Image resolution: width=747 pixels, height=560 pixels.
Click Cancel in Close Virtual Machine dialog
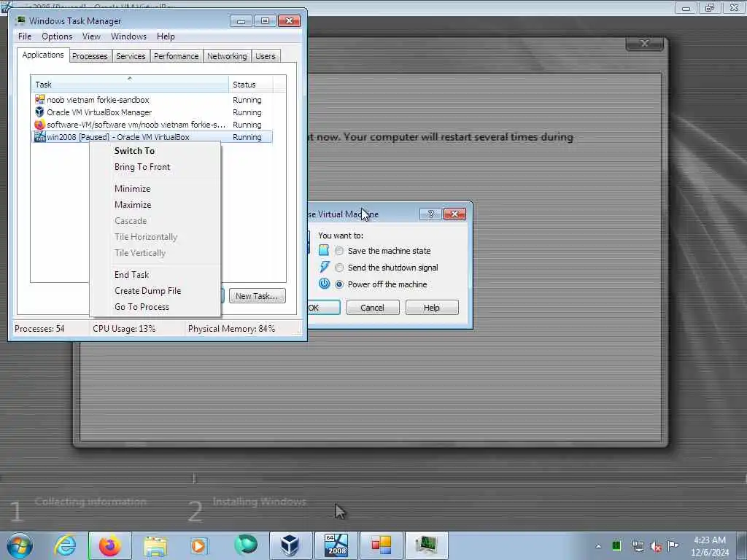coord(373,308)
